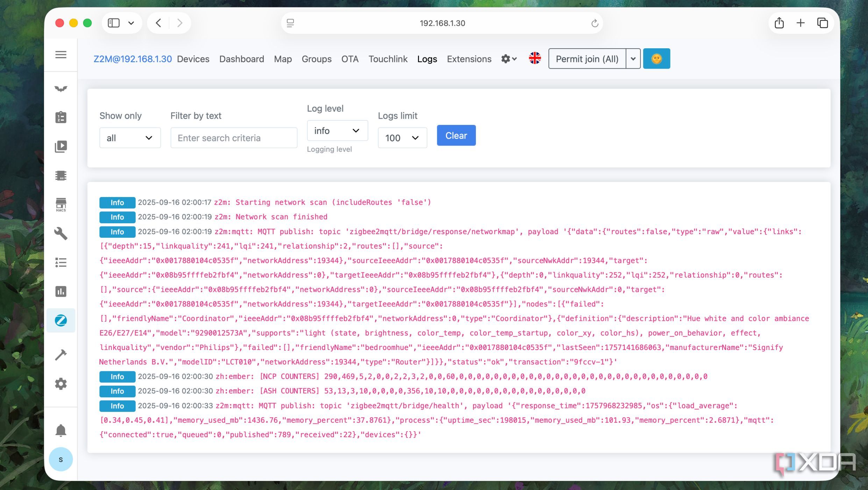
Task: Open the chip ESPHome sidebar icon
Action: [x=61, y=175]
